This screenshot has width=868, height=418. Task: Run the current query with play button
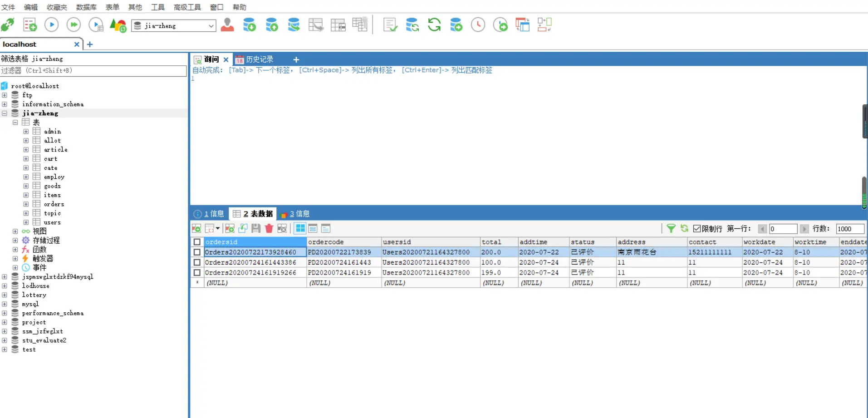(52, 25)
